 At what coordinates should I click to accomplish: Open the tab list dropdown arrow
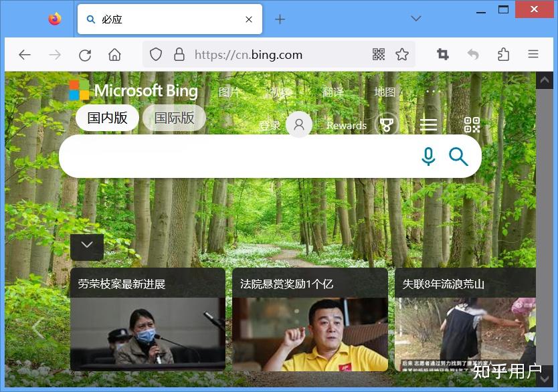416,19
